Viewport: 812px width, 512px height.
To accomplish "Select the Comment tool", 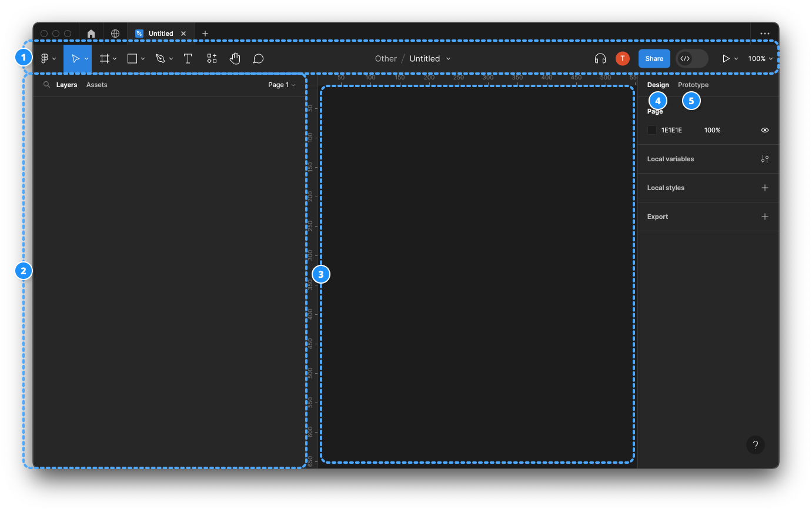I will (x=258, y=59).
